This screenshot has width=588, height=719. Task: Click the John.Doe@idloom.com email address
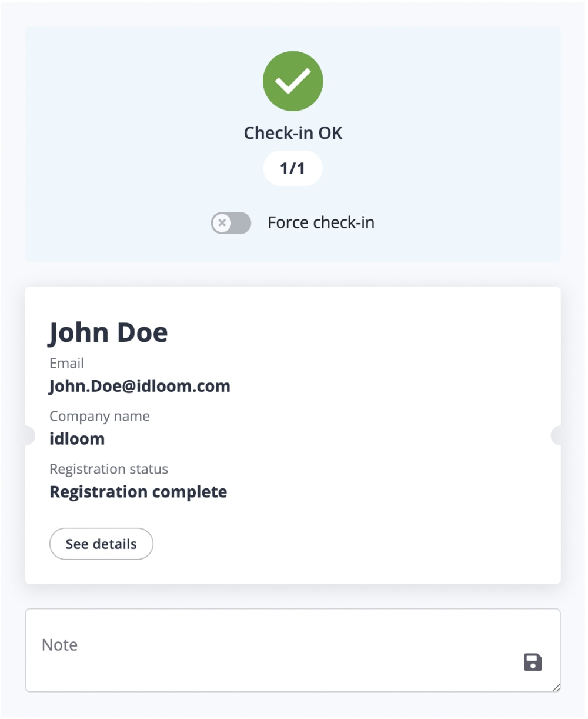(x=139, y=387)
